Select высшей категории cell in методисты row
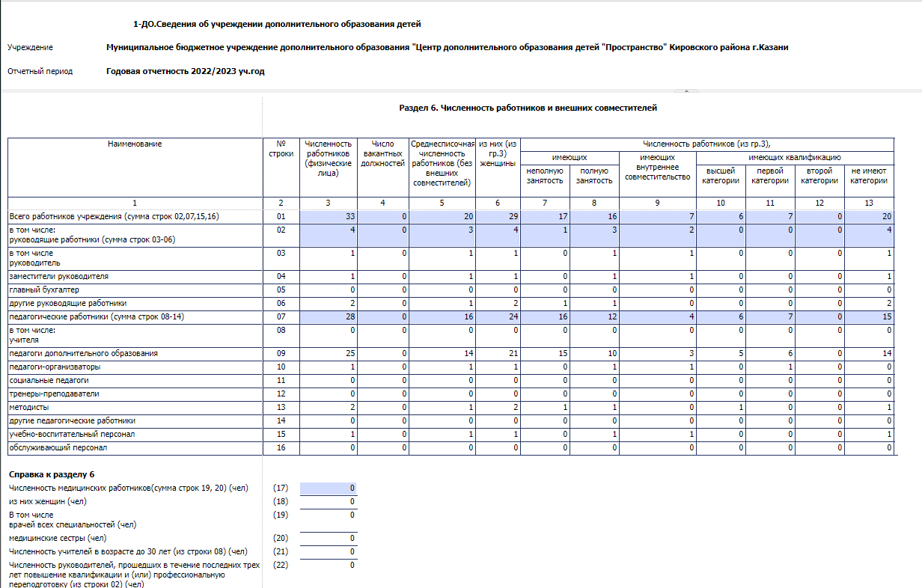This screenshot has height=588, width=922. [x=721, y=407]
